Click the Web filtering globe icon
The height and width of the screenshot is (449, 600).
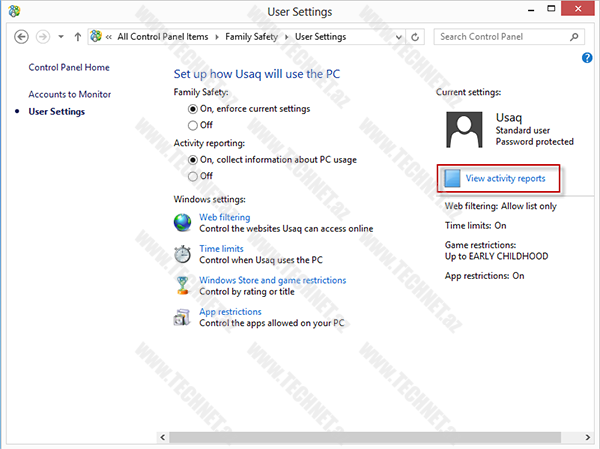point(183,222)
